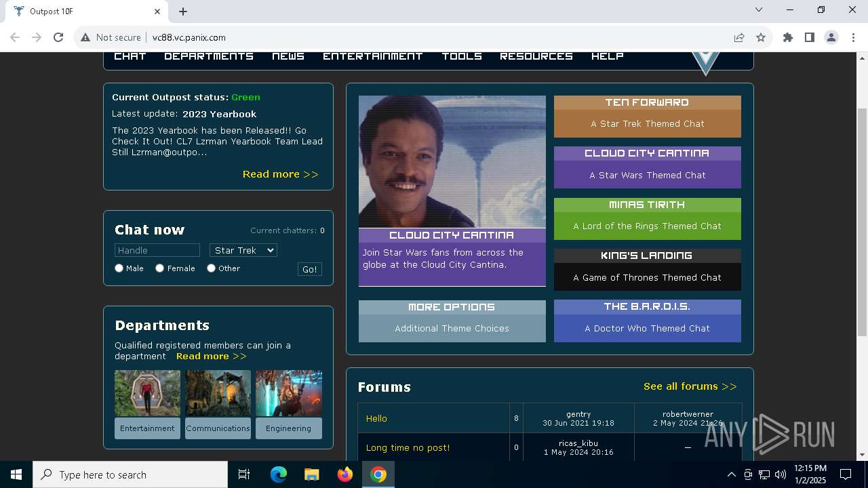Open the notifications action center
Screen dimensions: 868x488
[846, 474]
